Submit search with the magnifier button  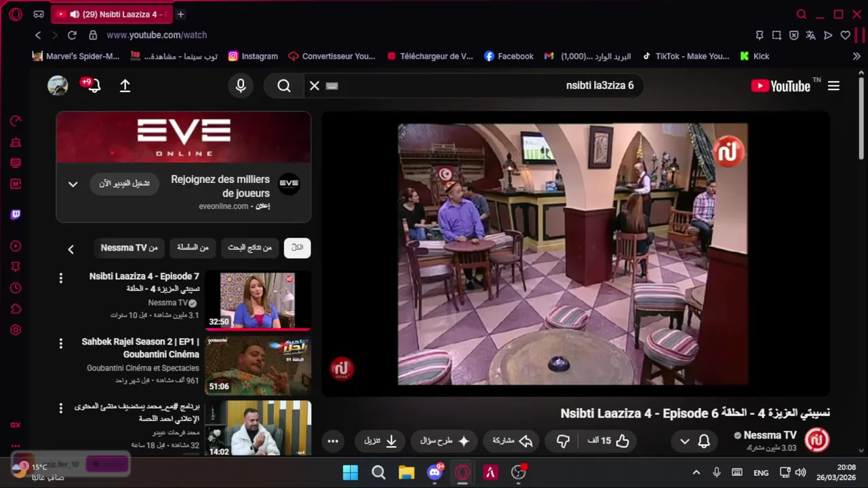(283, 86)
